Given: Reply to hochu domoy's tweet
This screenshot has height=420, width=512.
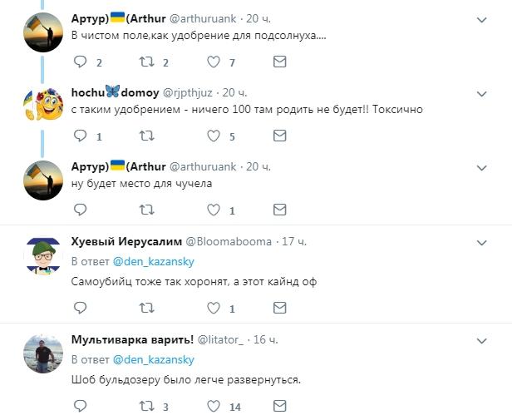Looking at the screenshot, I should [81, 136].
